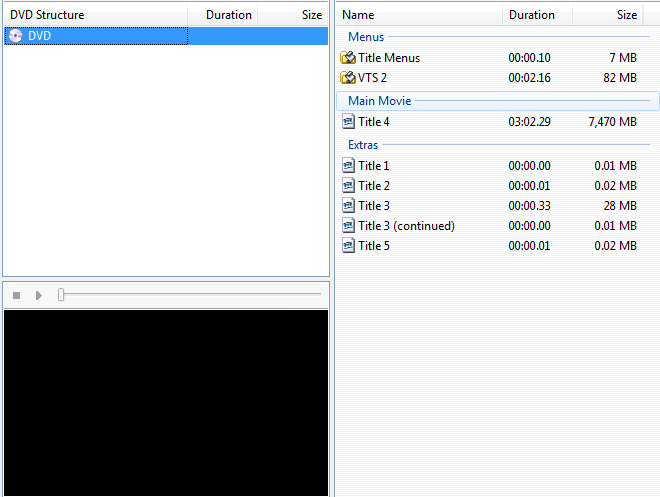Viewport: 660px width, 497px height.
Task: Play the preview video
Action: (39, 295)
